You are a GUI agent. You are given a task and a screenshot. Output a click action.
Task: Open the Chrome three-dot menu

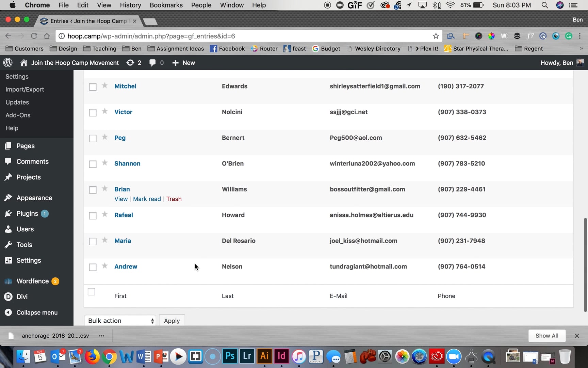point(580,36)
